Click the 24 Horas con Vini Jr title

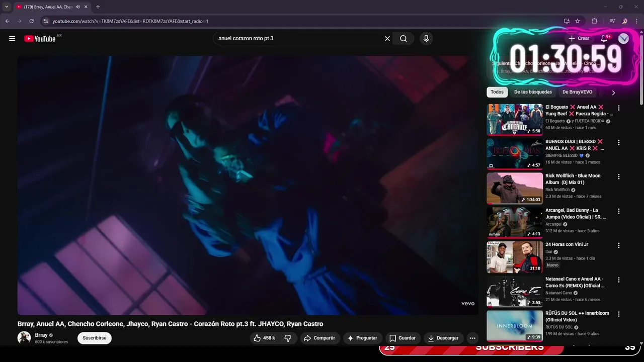567,244
